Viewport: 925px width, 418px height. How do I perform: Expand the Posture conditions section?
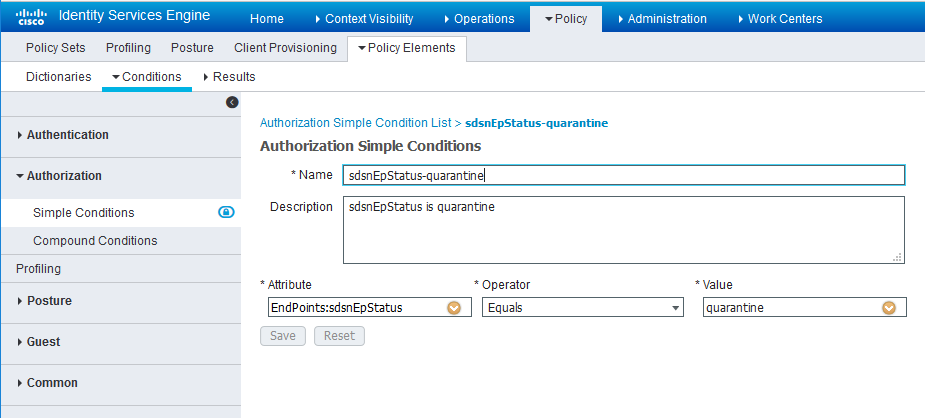tap(48, 301)
